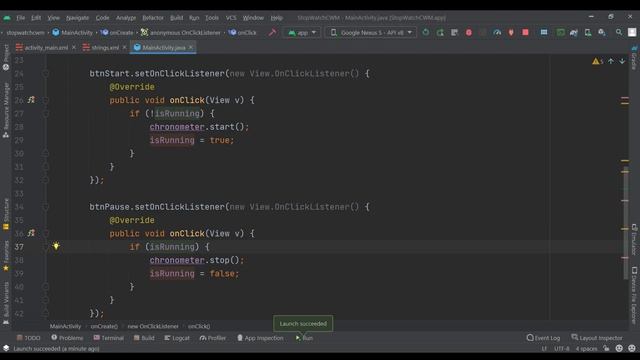
Task: Click the Debug app bug icon
Action: (x=469, y=32)
